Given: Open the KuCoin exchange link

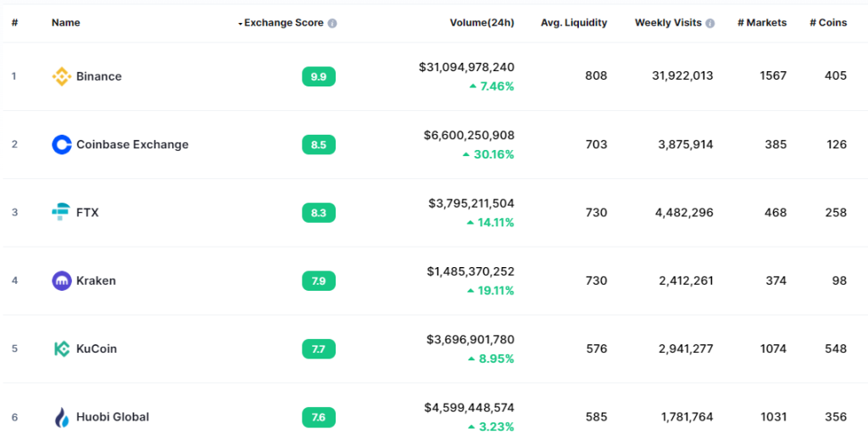Looking at the screenshot, I should click(x=97, y=348).
